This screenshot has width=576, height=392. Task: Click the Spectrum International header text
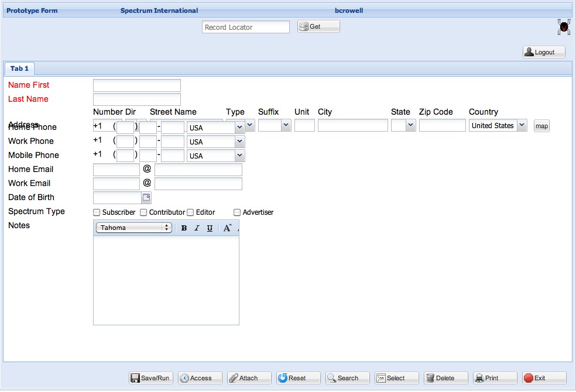159,11
